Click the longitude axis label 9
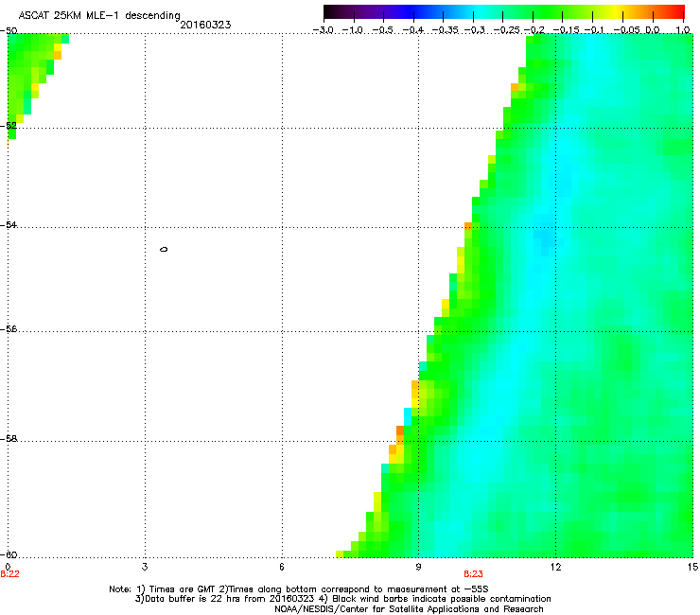700x615 pixels. point(418,567)
